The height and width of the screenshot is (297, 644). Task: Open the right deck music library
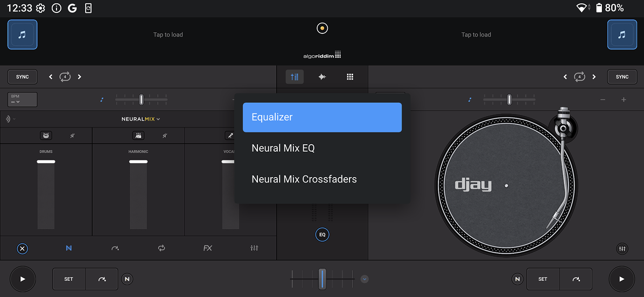point(622,34)
